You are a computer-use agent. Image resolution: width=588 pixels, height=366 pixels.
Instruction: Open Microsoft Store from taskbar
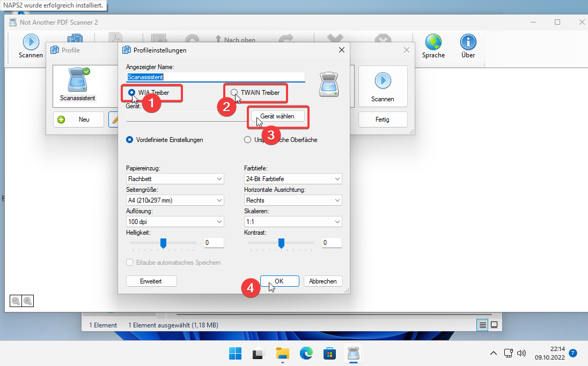click(x=329, y=353)
